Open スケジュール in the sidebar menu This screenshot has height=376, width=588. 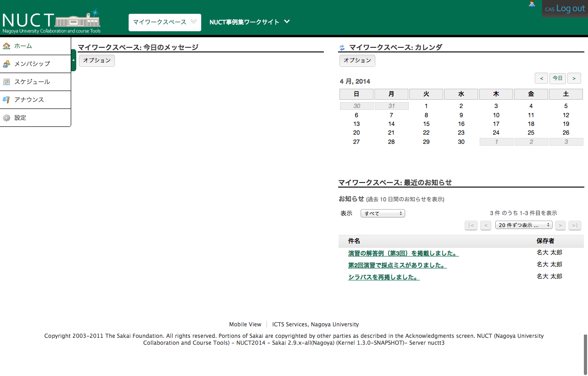point(32,82)
